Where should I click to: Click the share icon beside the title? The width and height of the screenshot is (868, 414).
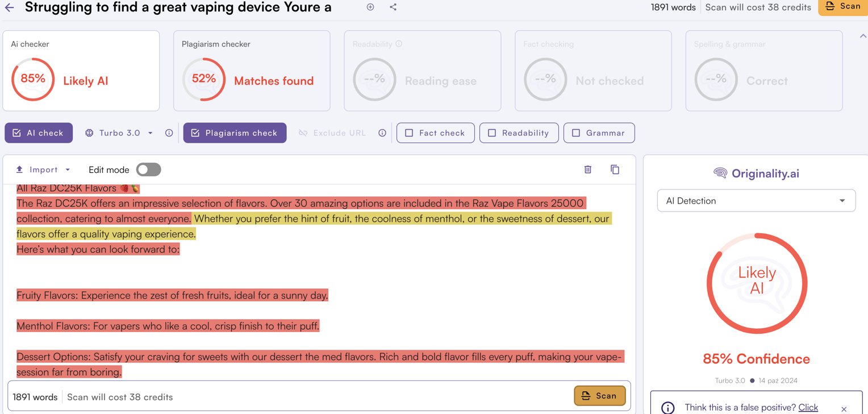click(393, 7)
